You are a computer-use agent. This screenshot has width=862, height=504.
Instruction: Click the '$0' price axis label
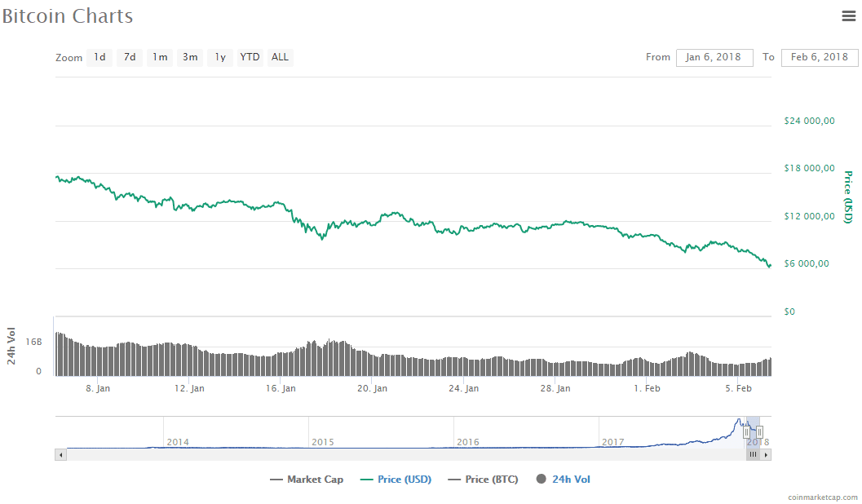789,312
